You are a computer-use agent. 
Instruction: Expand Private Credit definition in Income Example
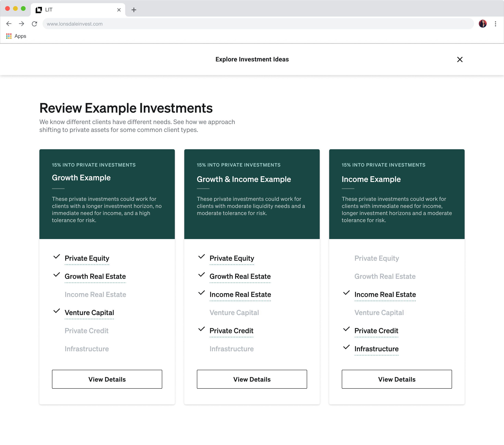point(376,331)
